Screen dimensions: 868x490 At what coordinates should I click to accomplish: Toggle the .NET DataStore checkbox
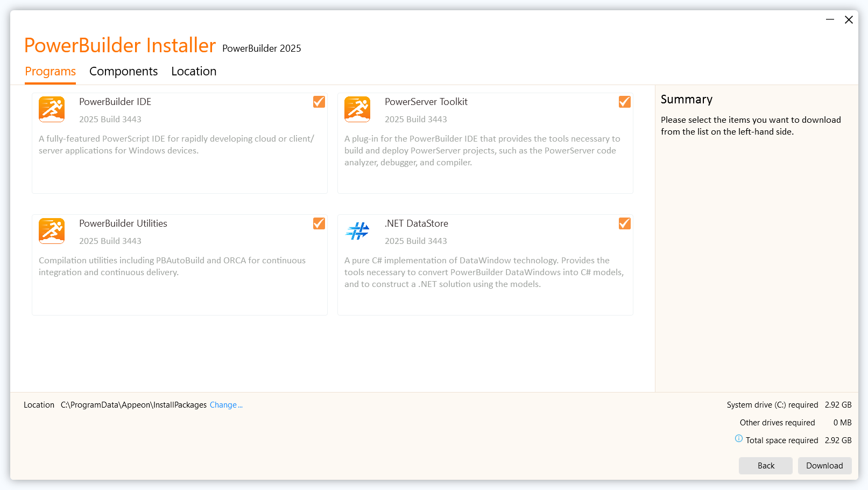tap(625, 223)
